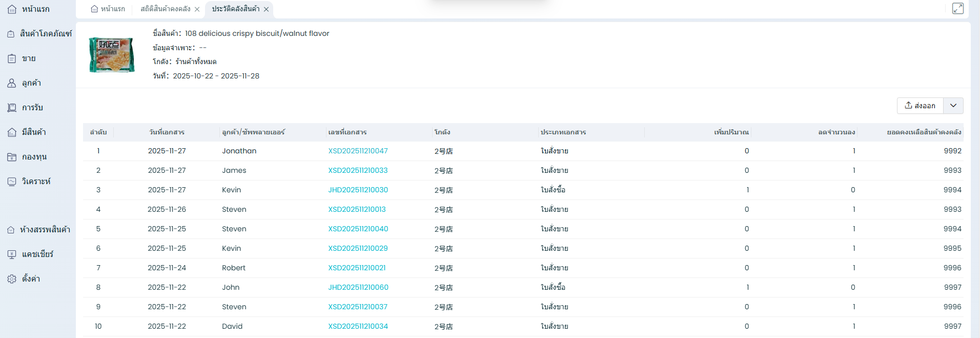The height and width of the screenshot is (338, 980).
Task: Switch to the หน้าแรก tab
Action: coord(108,9)
